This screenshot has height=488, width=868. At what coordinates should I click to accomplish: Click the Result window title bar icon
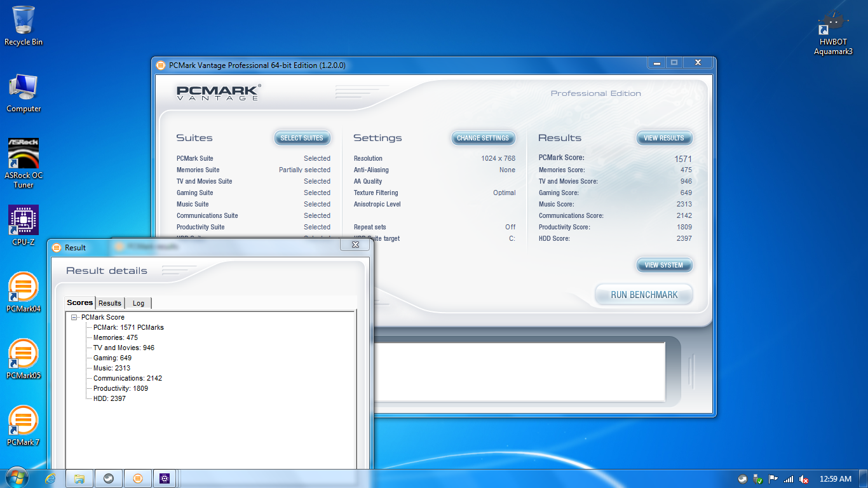point(57,247)
